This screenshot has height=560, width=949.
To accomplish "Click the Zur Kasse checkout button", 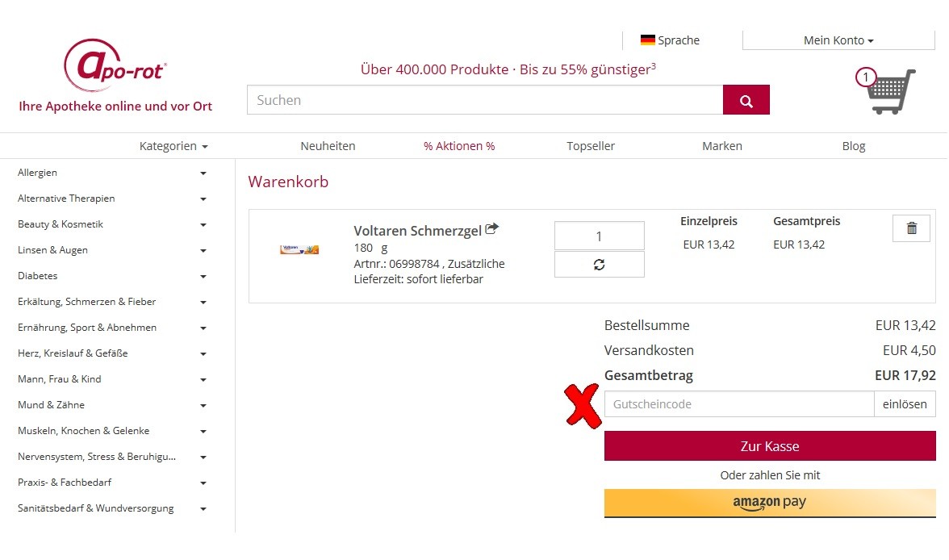I will pos(770,446).
